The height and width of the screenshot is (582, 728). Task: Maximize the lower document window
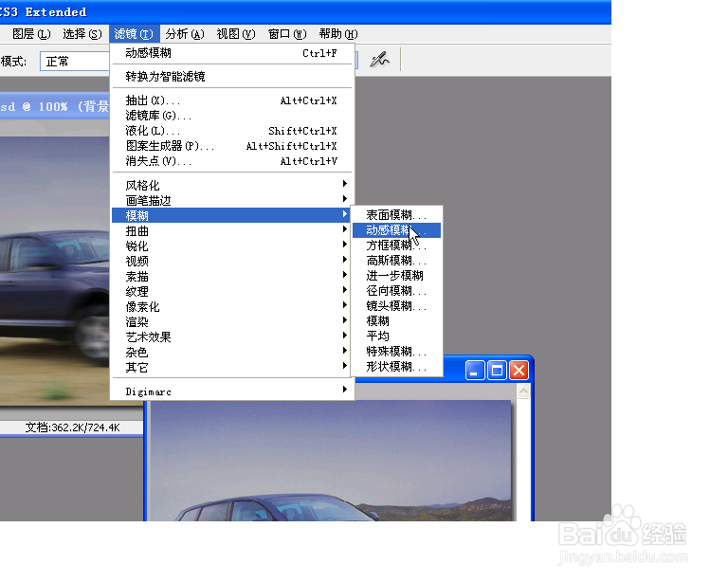coord(497,371)
